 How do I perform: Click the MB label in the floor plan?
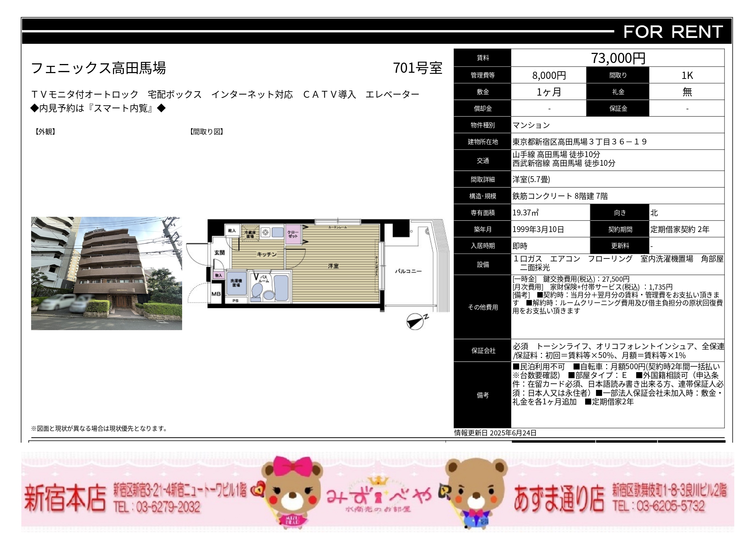click(x=216, y=294)
